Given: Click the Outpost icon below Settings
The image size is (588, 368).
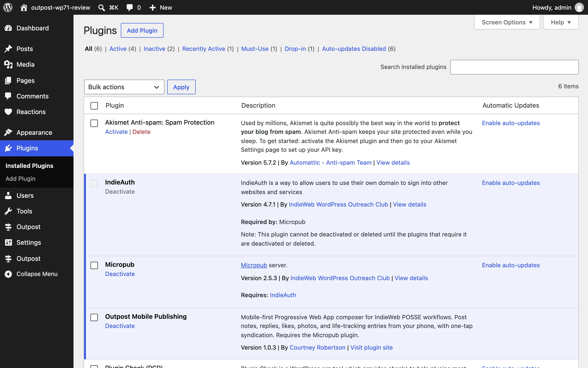Looking at the screenshot, I should click(x=8, y=259).
